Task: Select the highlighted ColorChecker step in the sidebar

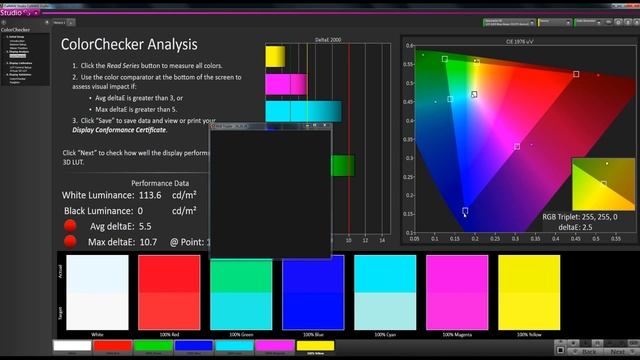Action: (18, 56)
